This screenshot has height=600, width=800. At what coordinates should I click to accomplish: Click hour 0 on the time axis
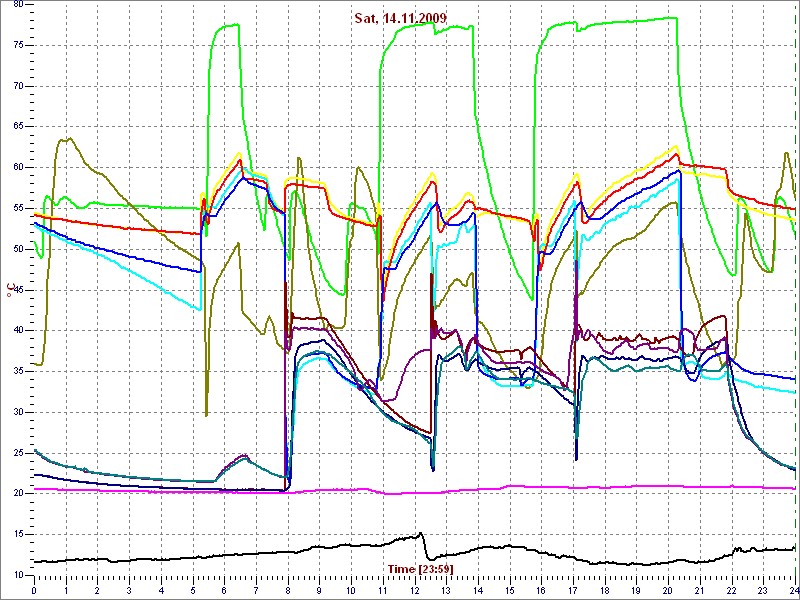[x=34, y=591]
